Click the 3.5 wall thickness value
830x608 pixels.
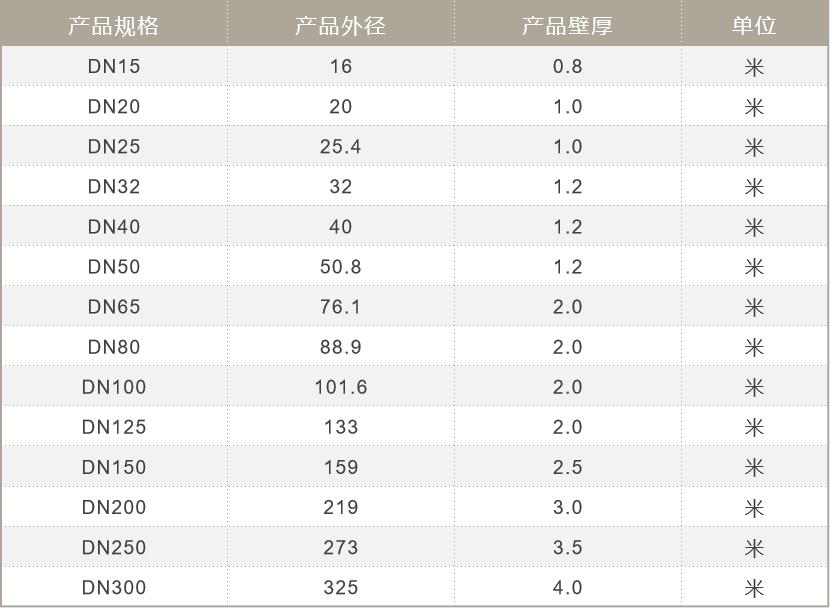[567, 547]
